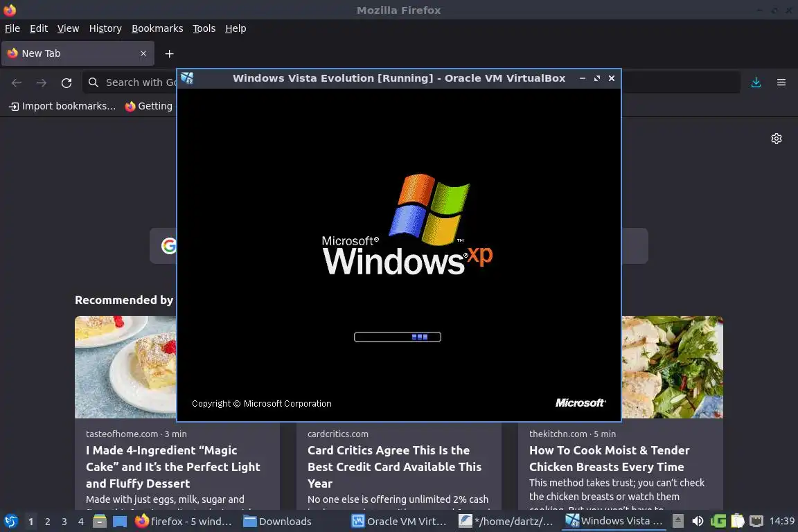Open the Firefox downloads panel
The width and height of the screenshot is (798, 532).
(x=756, y=82)
